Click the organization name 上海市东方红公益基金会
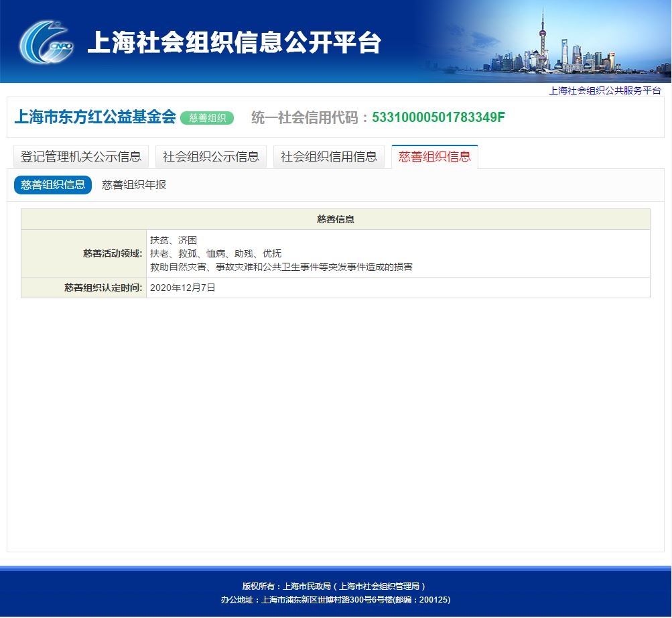 tap(95, 117)
